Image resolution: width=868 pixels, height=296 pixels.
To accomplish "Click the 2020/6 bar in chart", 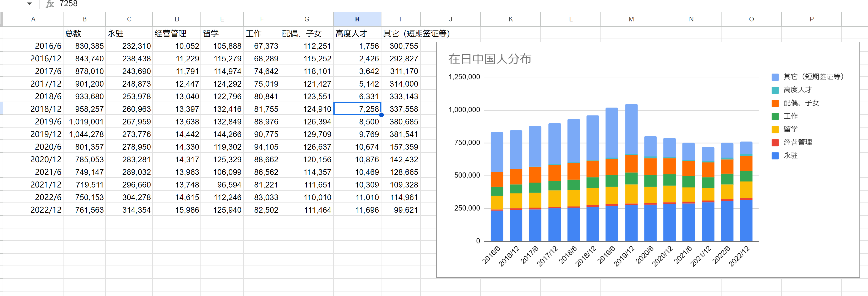I will [x=650, y=189].
